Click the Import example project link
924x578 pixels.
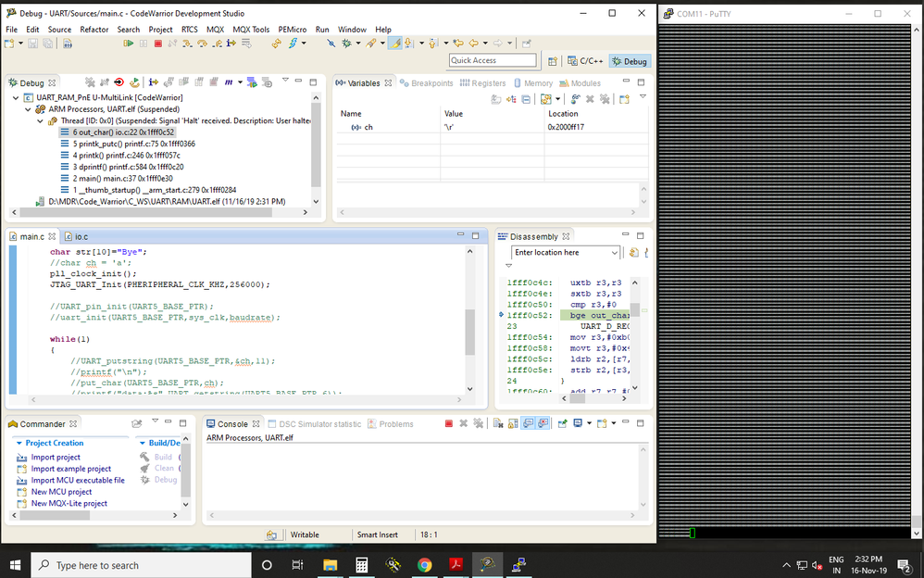70,469
